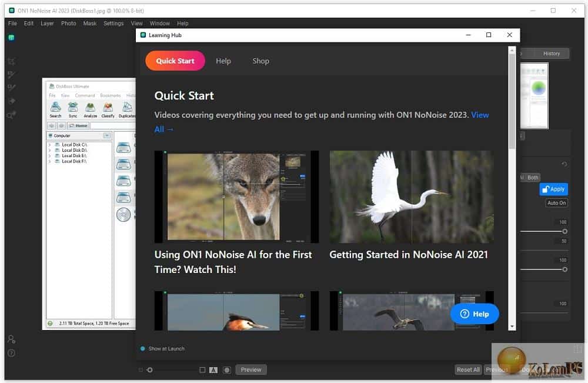Screen dimensions: 588x383
Task: Click the DiskBoss forward arrow button
Action: tap(62, 126)
